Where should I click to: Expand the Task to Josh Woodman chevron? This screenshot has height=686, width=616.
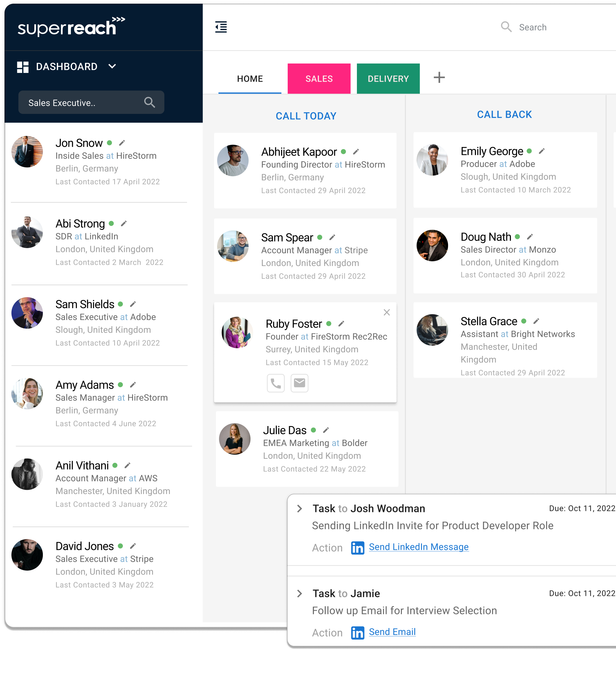[x=299, y=508]
